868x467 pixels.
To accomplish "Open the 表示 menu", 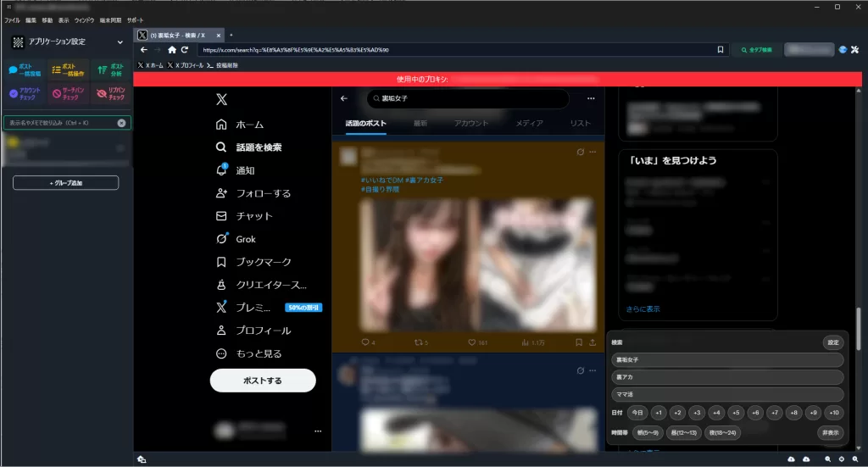I will [64, 20].
